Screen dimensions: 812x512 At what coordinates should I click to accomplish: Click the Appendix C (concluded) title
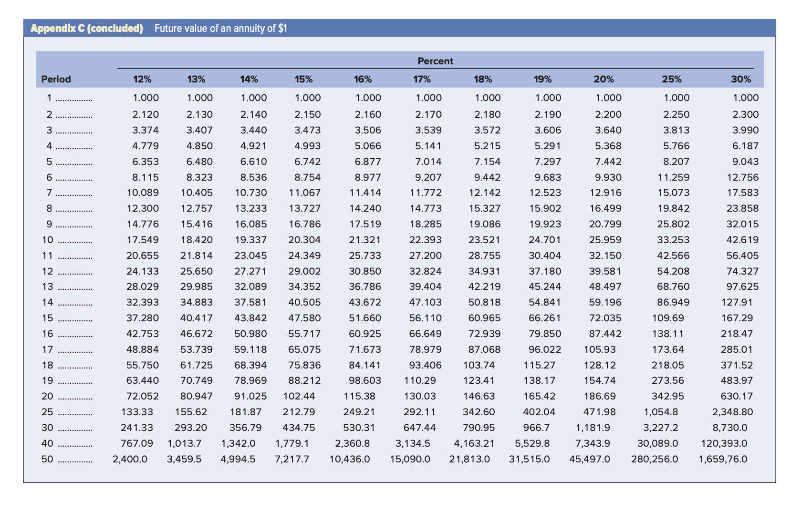coord(87,28)
